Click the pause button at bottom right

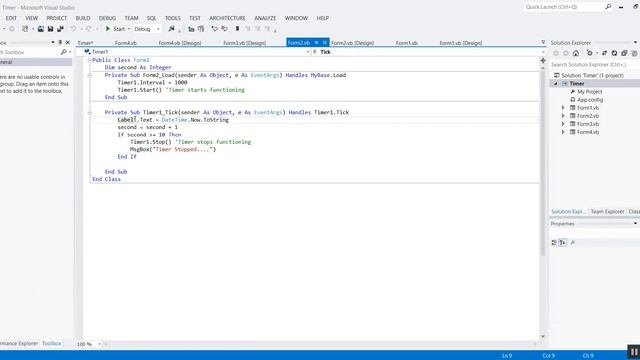634,351
